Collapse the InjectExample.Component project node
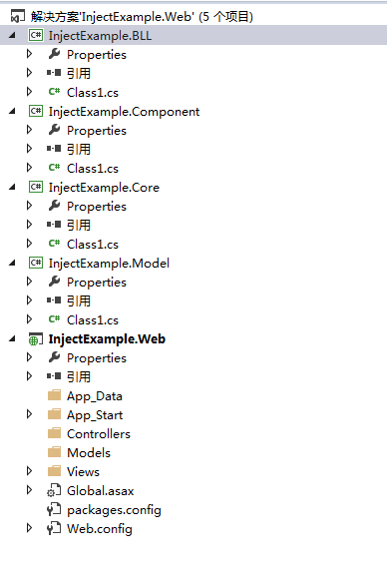 (12, 112)
